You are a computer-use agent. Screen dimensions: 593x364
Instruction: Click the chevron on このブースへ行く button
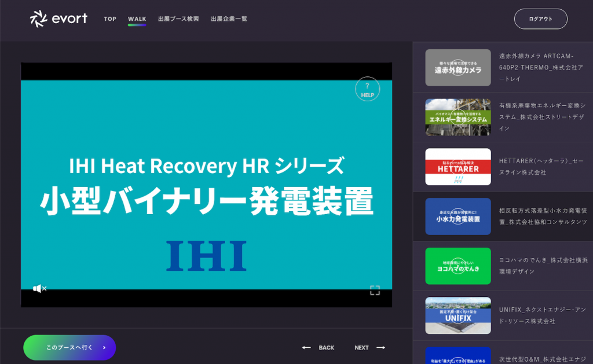coord(104,347)
